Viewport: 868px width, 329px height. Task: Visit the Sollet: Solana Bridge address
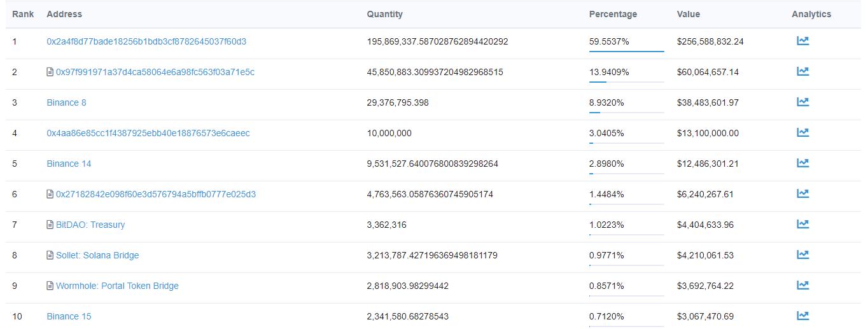pos(97,255)
